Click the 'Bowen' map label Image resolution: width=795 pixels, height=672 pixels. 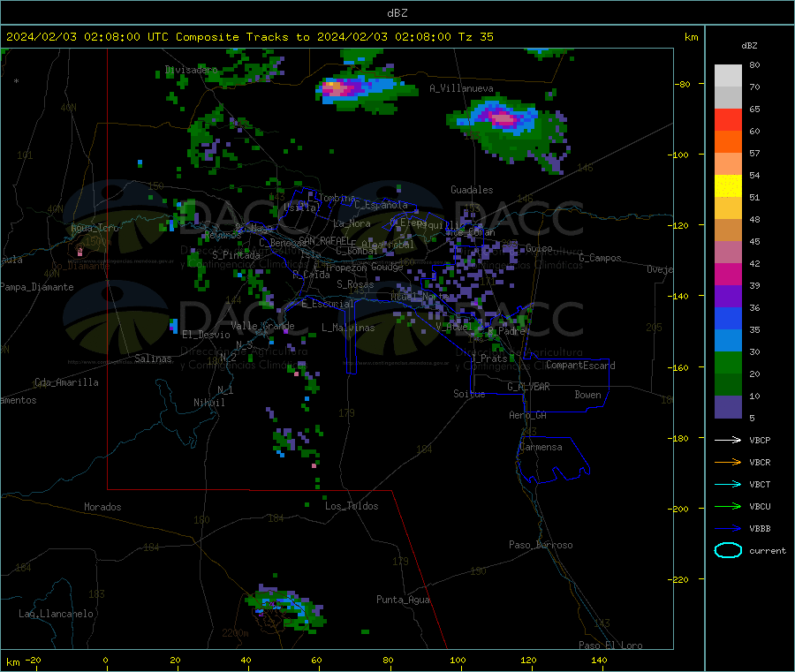pyautogui.click(x=587, y=395)
